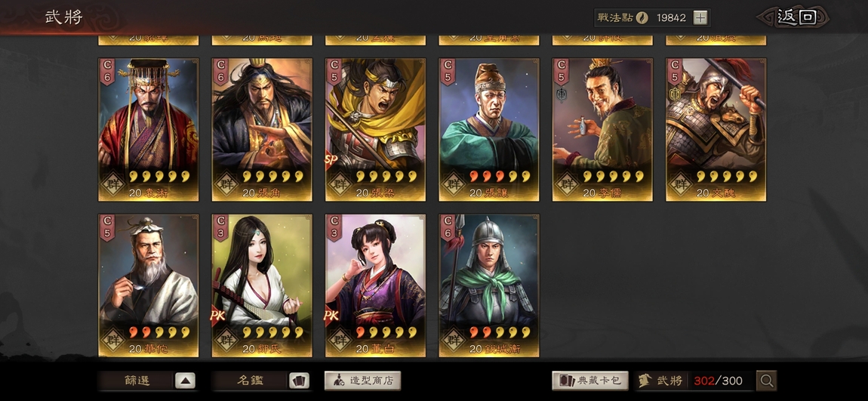Click the card deck icon beside 名鑑
Viewport: 868px width, 401px height.
click(299, 381)
